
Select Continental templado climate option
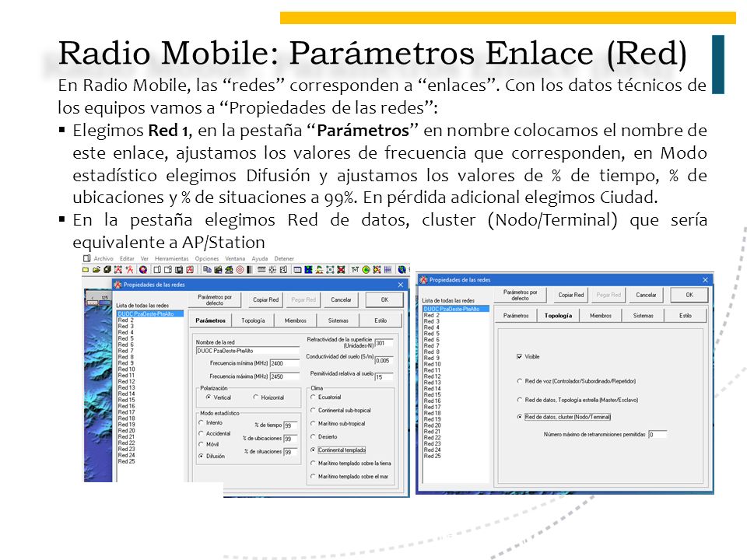click(313, 450)
